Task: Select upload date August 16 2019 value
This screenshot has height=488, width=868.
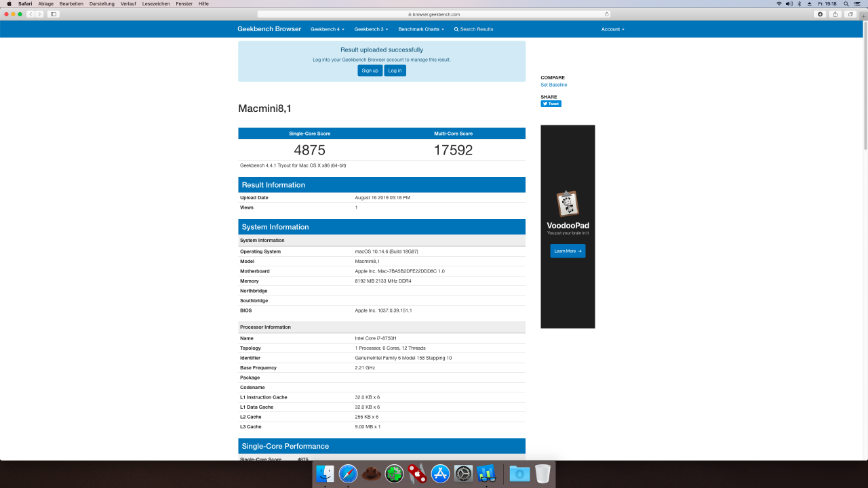Action: click(382, 197)
